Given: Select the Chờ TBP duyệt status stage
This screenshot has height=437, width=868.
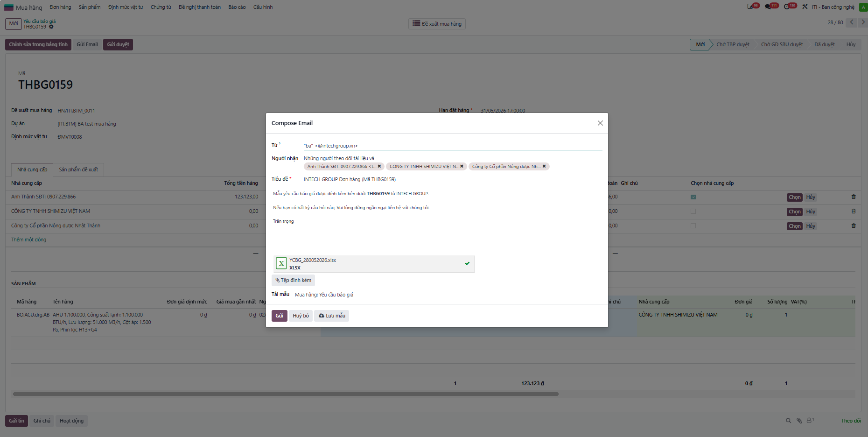Looking at the screenshot, I should click(x=733, y=44).
